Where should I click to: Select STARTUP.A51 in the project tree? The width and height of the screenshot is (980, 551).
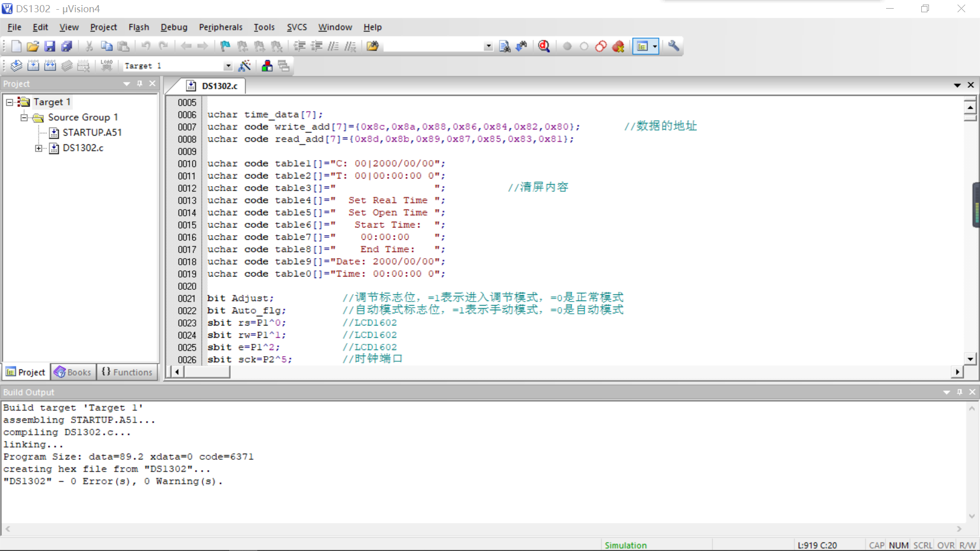point(92,133)
